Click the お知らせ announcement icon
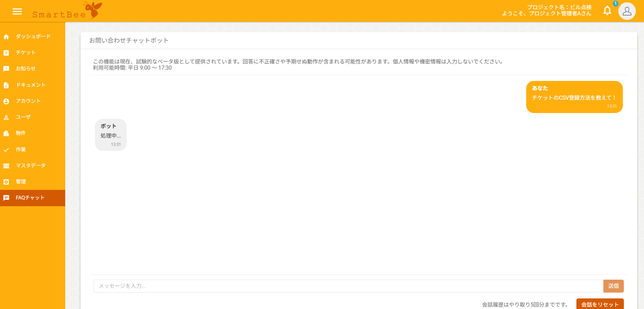This screenshot has width=644, height=309. point(6,69)
